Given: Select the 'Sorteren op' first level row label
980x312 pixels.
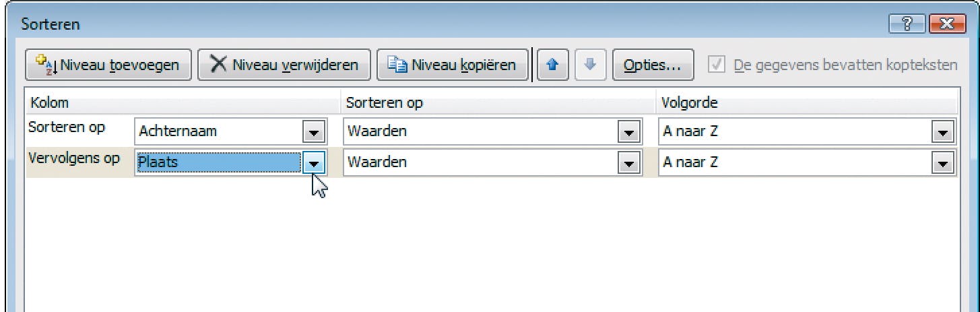Looking at the screenshot, I should (x=67, y=127).
